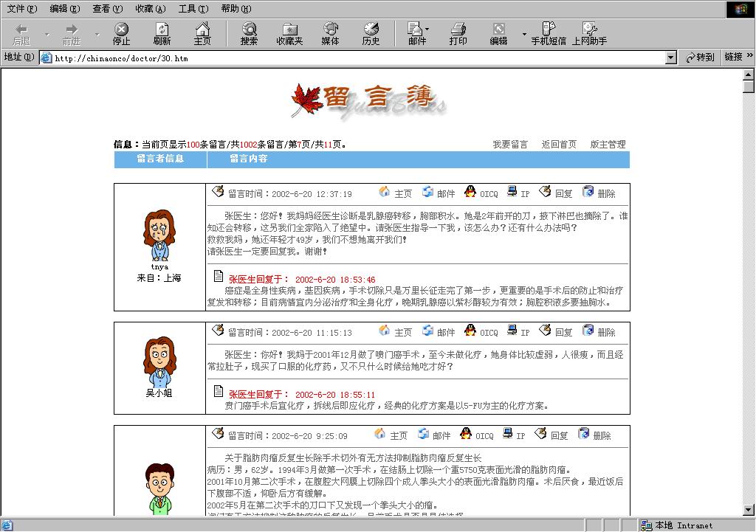Screen dimensions: 756x532
Task: Click the 转到 Go button
Action: [x=700, y=58]
